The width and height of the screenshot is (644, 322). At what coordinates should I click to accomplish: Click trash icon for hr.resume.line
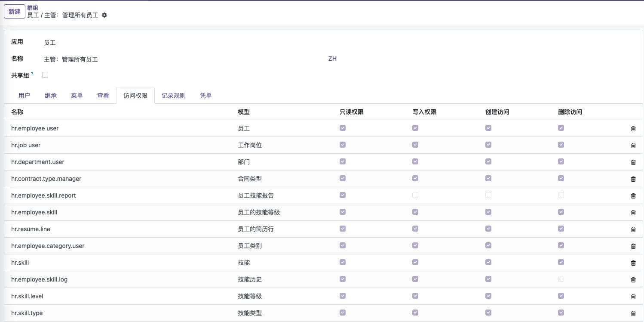pos(633,229)
